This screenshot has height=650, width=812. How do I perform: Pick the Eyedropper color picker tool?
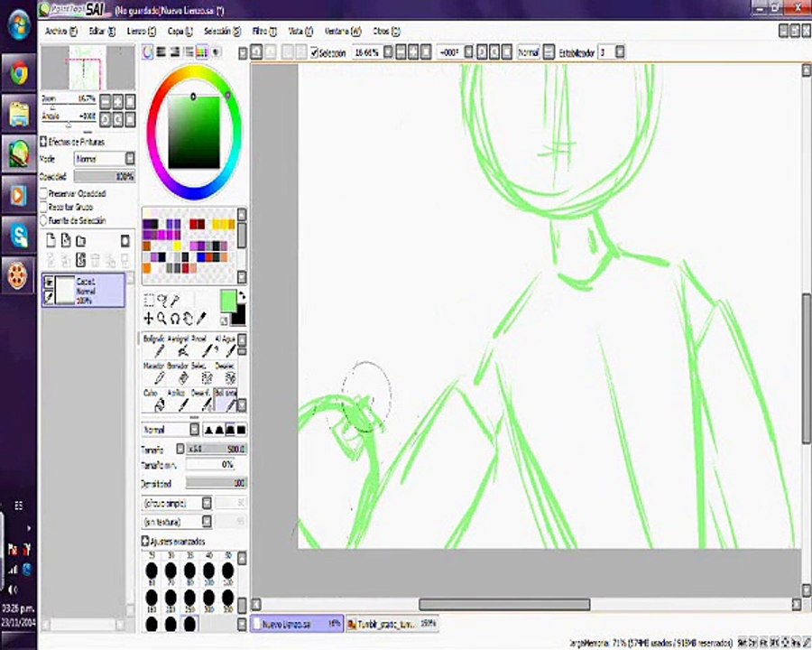(x=201, y=319)
